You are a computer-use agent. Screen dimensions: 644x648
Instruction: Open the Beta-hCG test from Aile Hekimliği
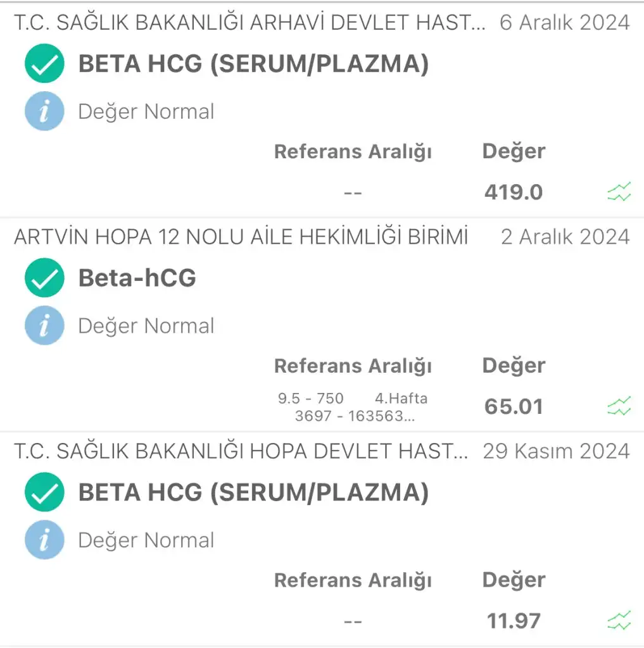pos(137,278)
